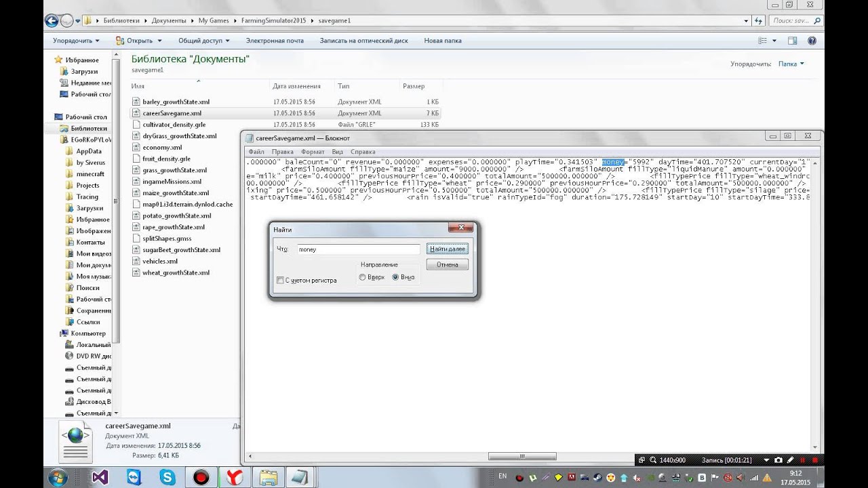
Task: Select the Вверх direction radio button
Action: coord(363,277)
